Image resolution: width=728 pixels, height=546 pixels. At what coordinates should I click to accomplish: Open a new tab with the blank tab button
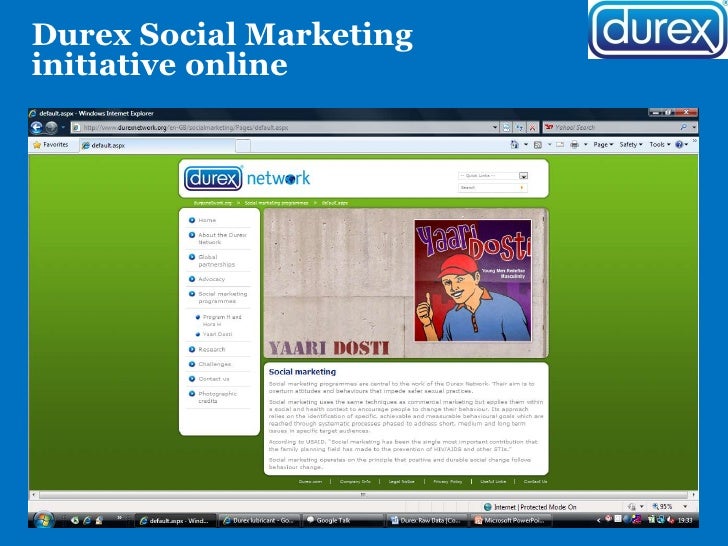point(243,146)
